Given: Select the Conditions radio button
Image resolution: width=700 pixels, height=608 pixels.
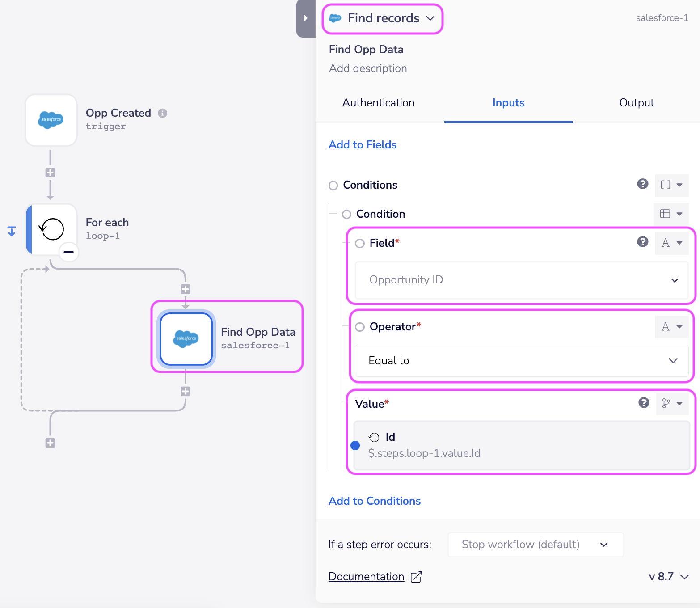Looking at the screenshot, I should click(x=333, y=185).
